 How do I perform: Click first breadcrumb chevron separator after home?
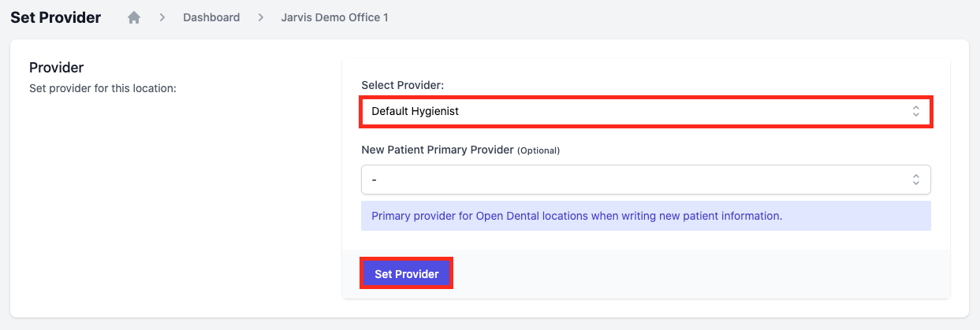coord(162,17)
